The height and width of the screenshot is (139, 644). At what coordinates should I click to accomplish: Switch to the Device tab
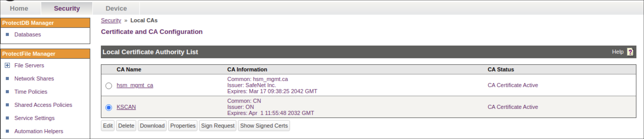pyautogui.click(x=116, y=8)
